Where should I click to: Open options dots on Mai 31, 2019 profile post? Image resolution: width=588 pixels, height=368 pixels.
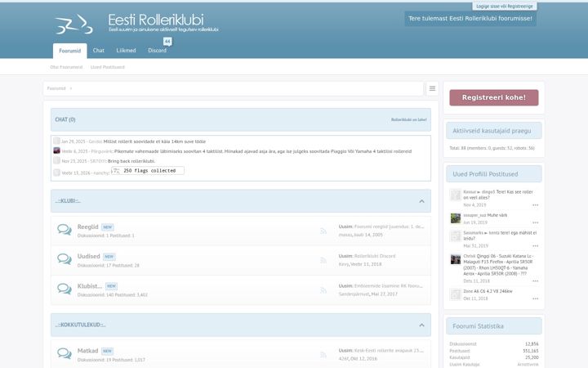coord(535,246)
